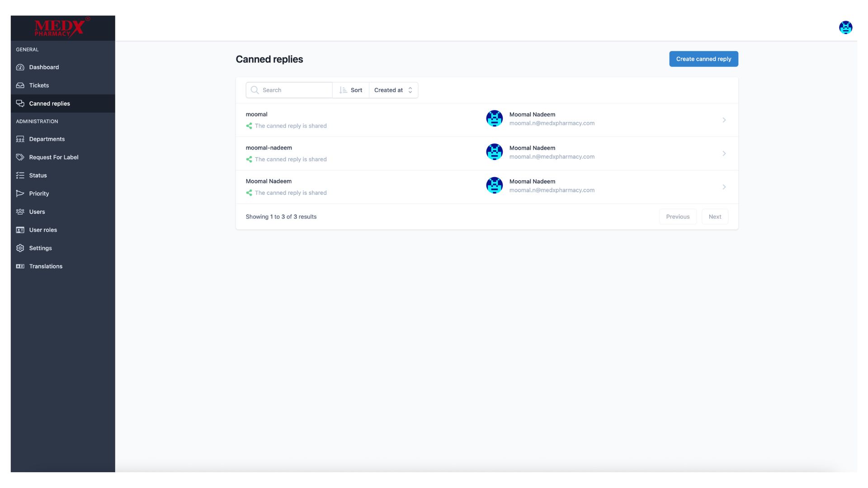Open Users management page
The height and width of the screenshot is (488, 868).
point(63,211)
